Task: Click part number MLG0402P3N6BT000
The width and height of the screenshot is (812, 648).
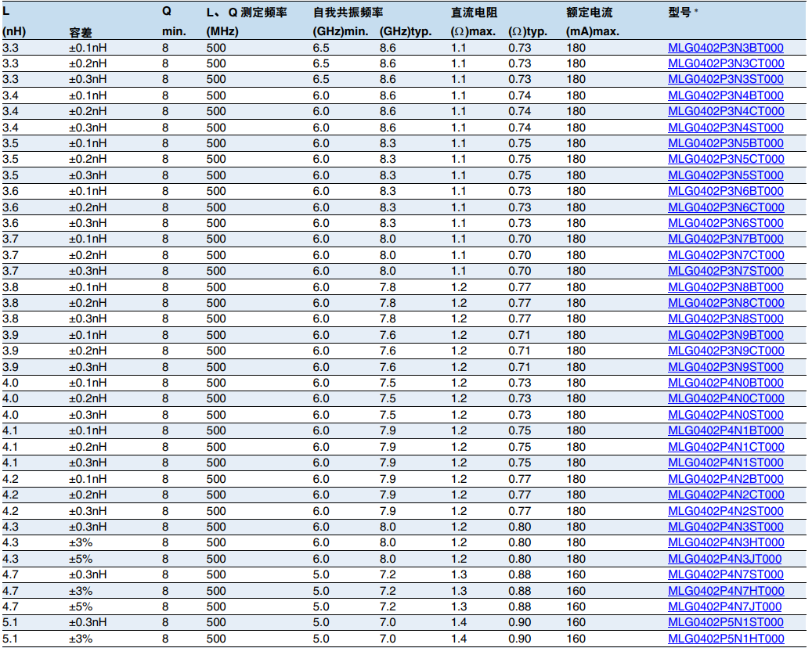Action: tap(726, 191)
